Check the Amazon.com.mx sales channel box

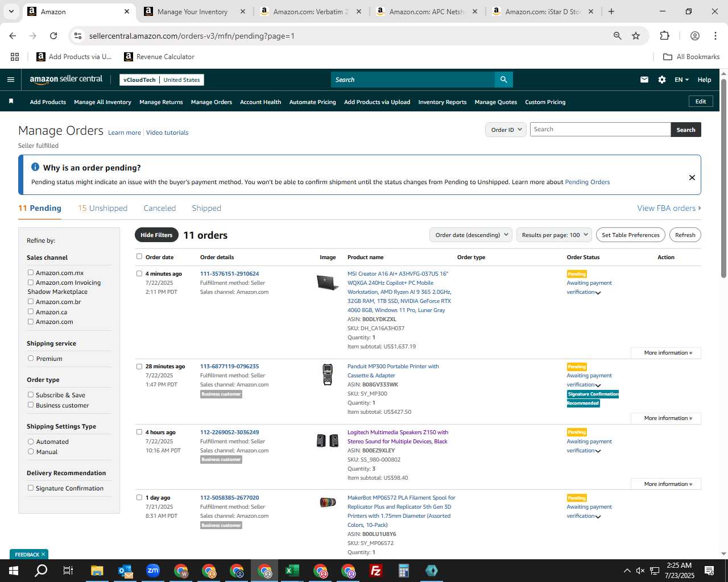tap(31, 273)
